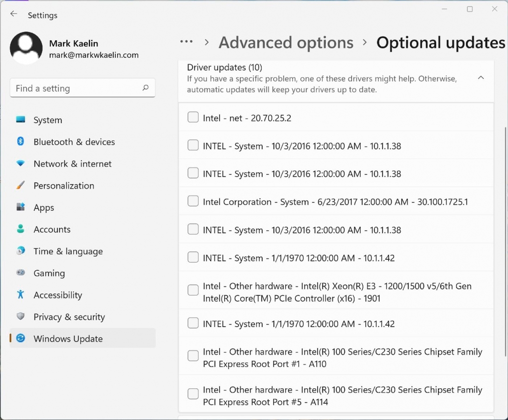Select the Bluetooth & devices icon

coord(21,142)
